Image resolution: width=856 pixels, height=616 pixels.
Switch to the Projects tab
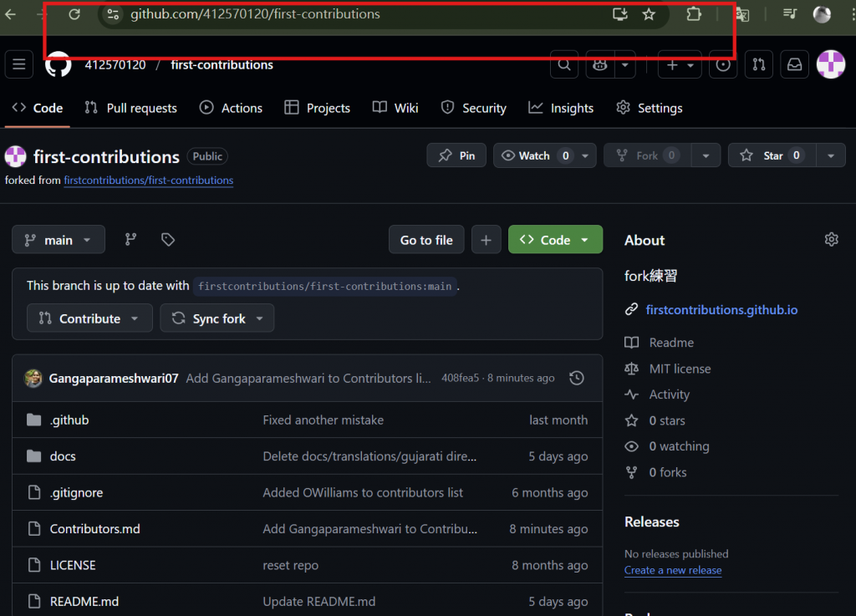317,108
